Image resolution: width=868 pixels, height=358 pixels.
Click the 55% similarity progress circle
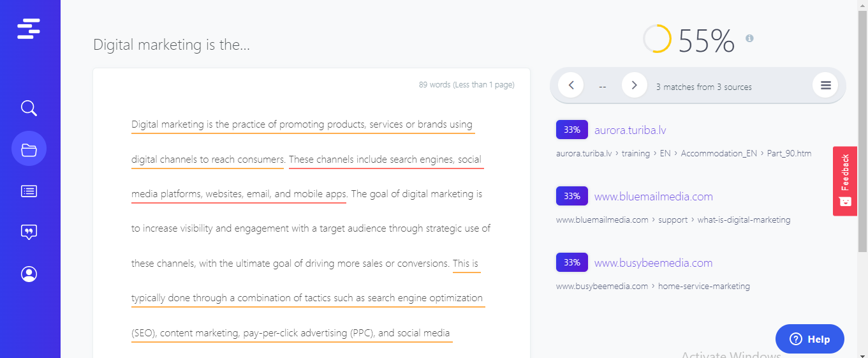[657, 39]
